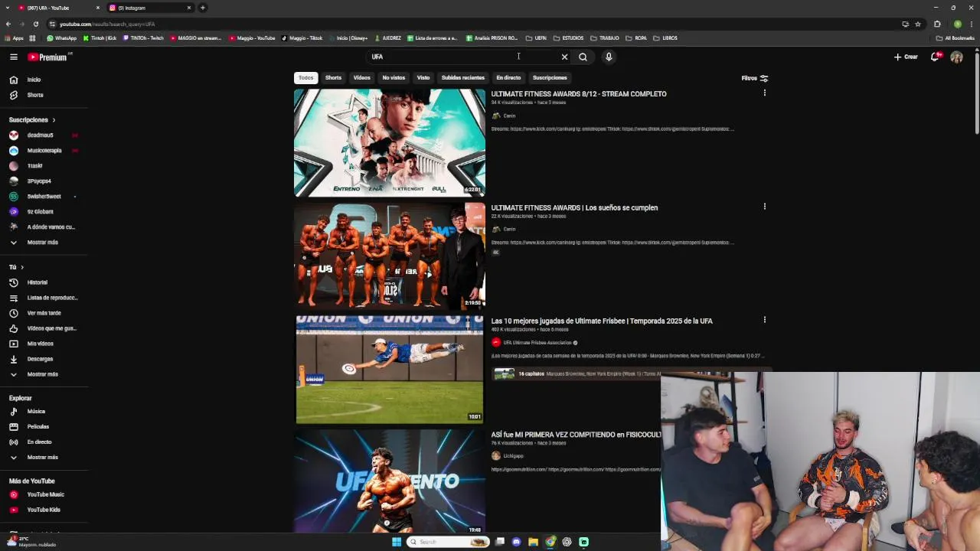Open the ESTUDIOS bookmarks folder

pyautogui.click(x=568, y=37)
